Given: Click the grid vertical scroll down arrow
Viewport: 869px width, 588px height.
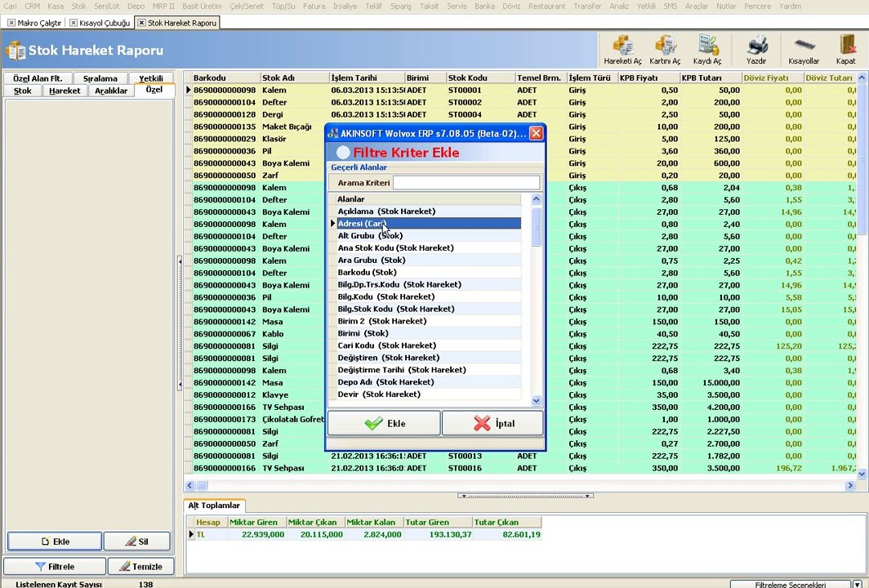Looking at the screenshot, I should (862, 474).
